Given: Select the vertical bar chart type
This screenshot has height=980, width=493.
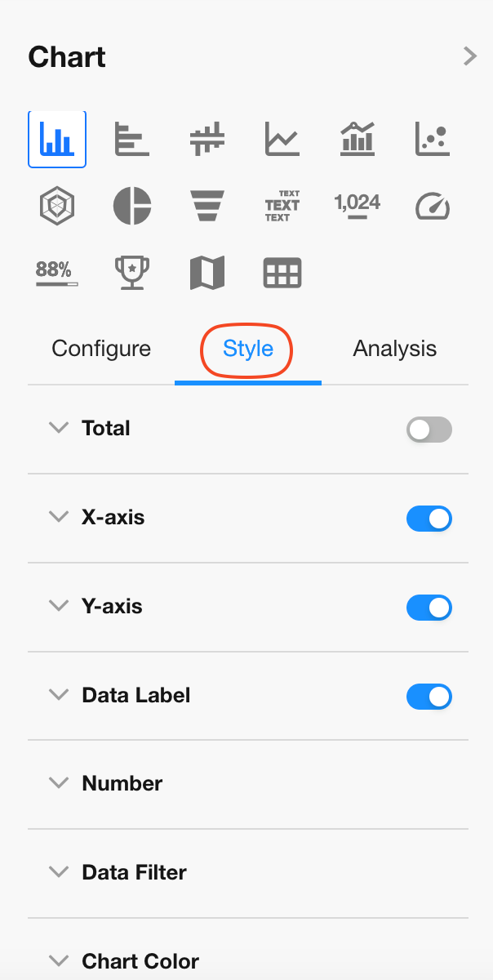Looking at the screenshot, I should 57,139.
